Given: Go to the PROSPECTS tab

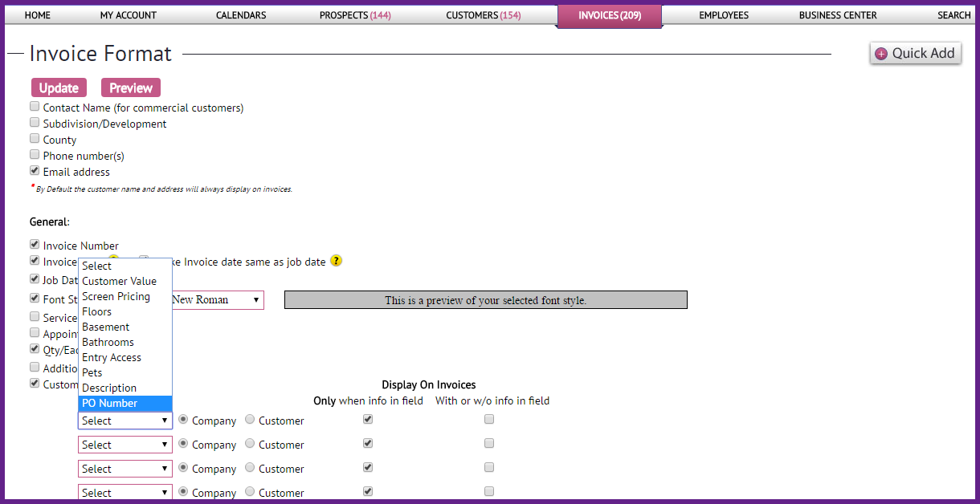Looking at the screenshot, I should click(x=355, y=15).
